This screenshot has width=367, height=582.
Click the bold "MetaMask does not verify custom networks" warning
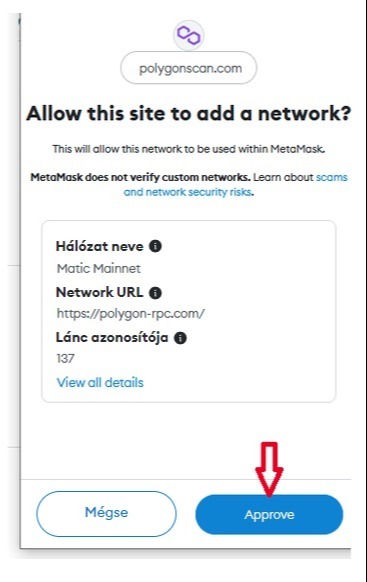coord(141,177)
